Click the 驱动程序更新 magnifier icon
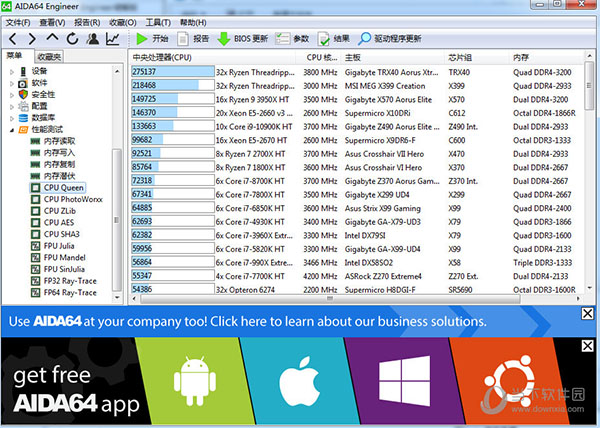This screenshot has width=600, height=428. click(364, 39)
